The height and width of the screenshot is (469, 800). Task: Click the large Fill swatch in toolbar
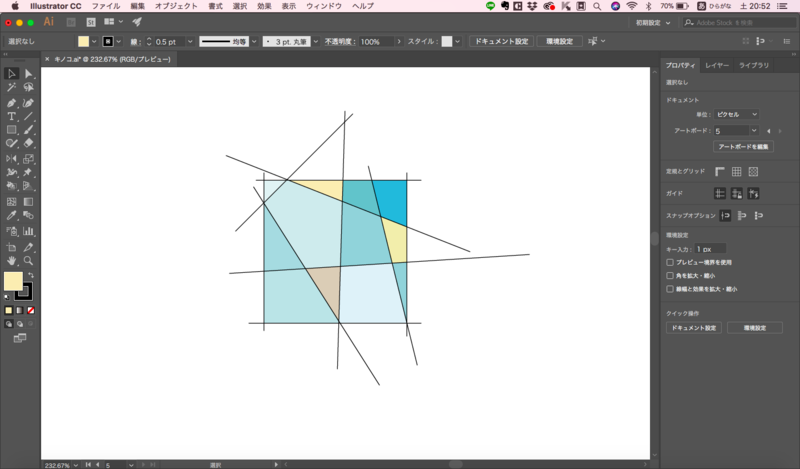tap(13, 281)
